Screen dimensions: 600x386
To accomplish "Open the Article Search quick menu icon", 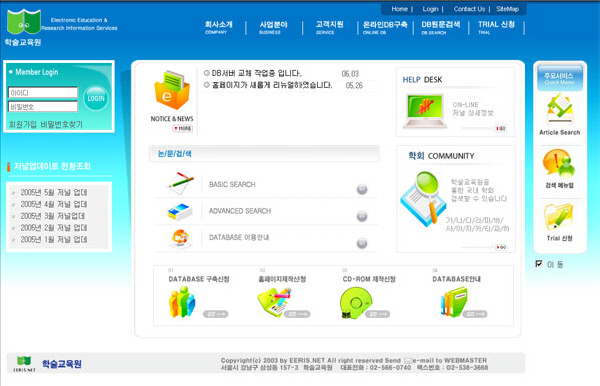I will (559, 109).
